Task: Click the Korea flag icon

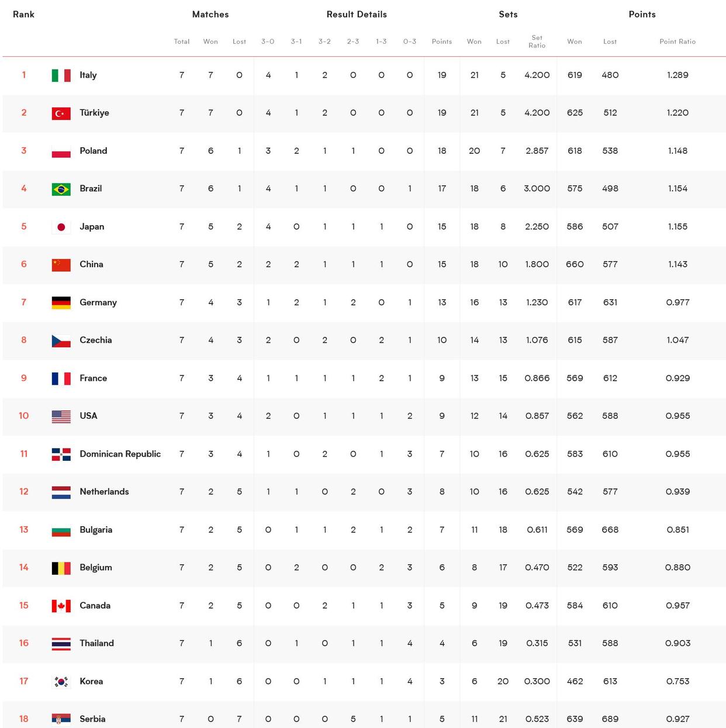Action: click(61, 681)
